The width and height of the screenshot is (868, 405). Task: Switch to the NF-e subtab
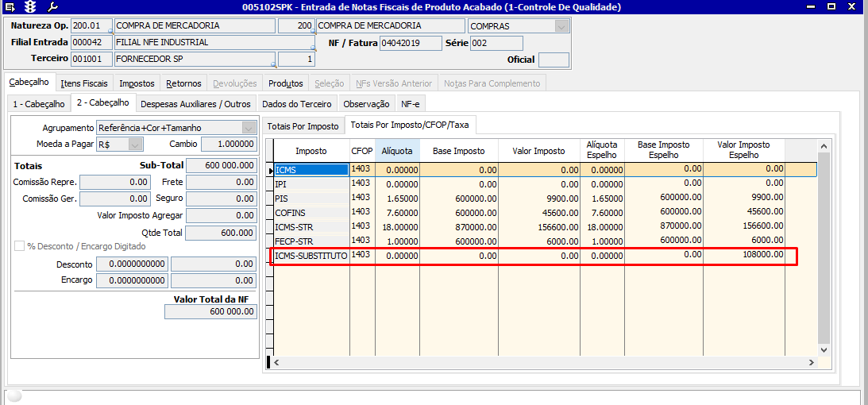[x=411, y=103]
